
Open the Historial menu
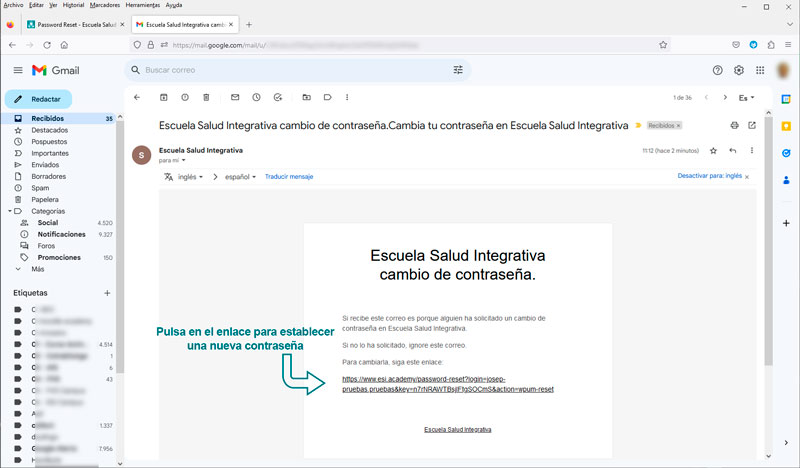[73, 5]
